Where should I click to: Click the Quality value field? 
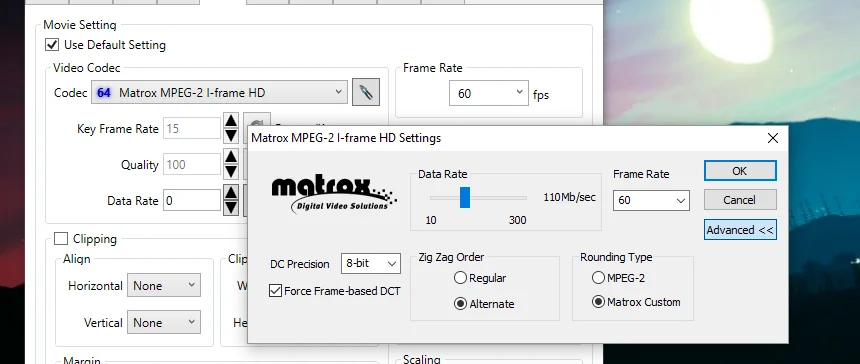pos(192,164)
